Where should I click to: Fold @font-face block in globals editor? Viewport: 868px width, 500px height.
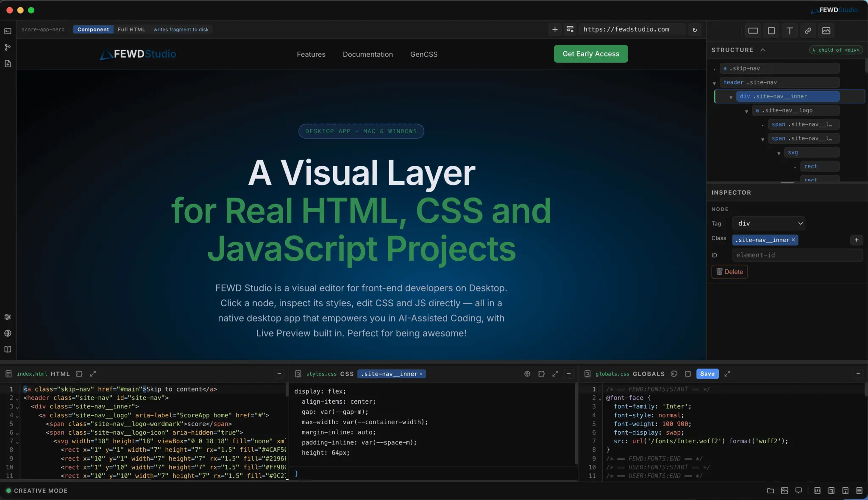pos(600,399)
